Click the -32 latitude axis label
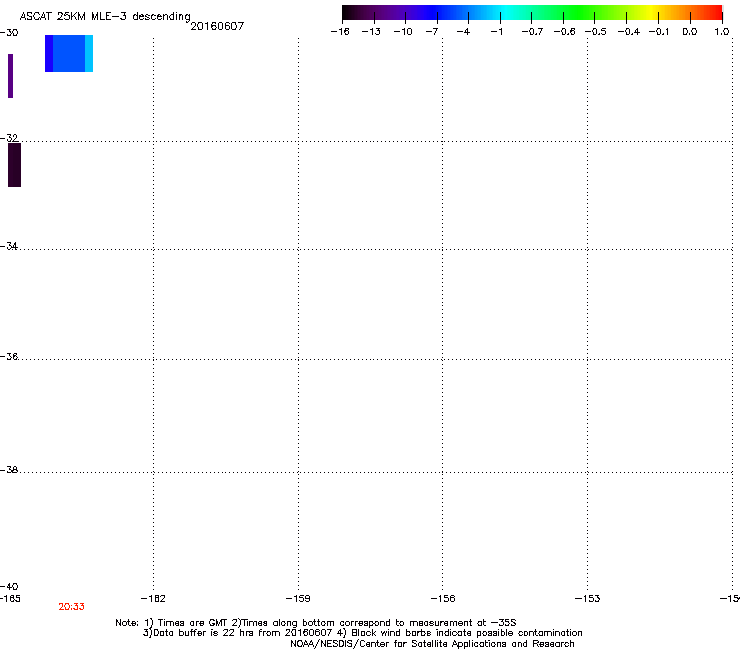Image resolution: width=740 pixels, height=650 pixels. point(9,138)
